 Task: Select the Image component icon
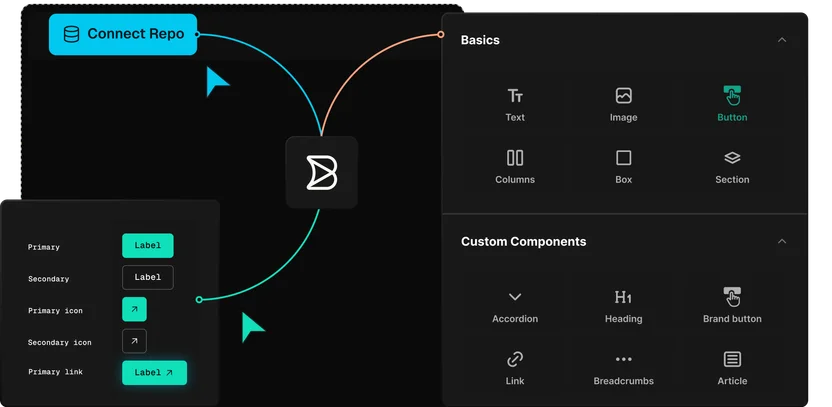623,96
